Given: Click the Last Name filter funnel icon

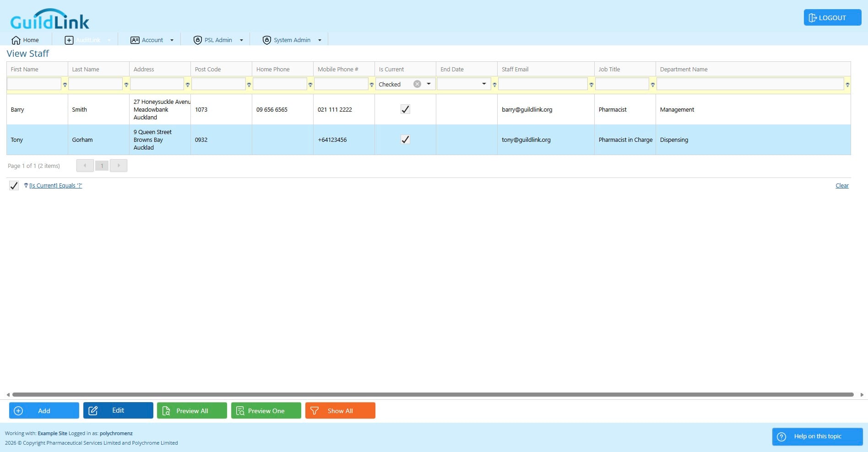Looking at the screenshot, I should 126,85.
